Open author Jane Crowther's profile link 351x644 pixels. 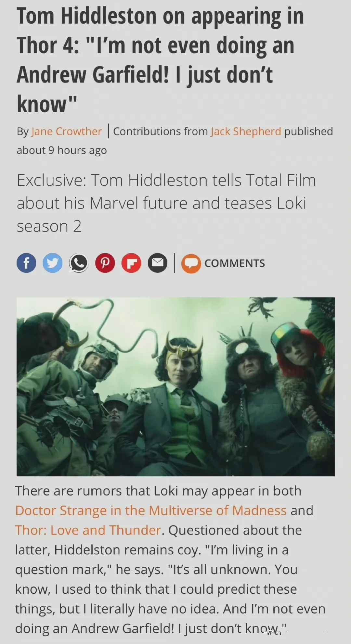click(67, 132)
